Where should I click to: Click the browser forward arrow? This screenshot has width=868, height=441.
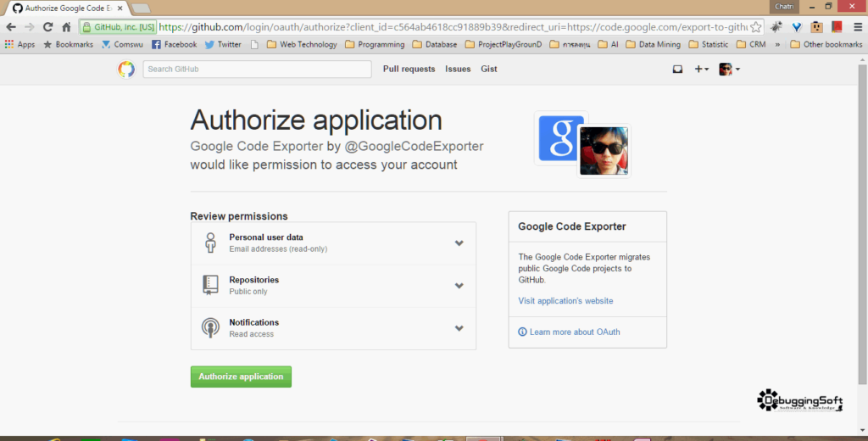(30, 26)
